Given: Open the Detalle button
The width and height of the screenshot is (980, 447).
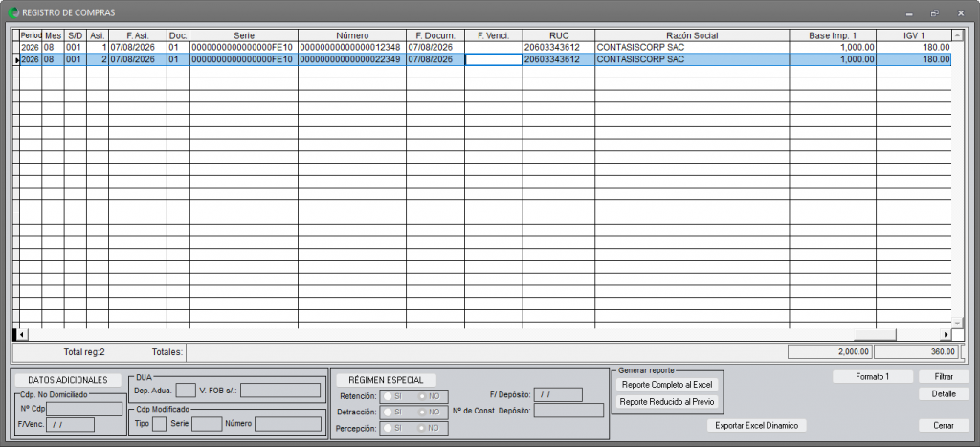Looking at the screenshot, I should click(944, 393).
